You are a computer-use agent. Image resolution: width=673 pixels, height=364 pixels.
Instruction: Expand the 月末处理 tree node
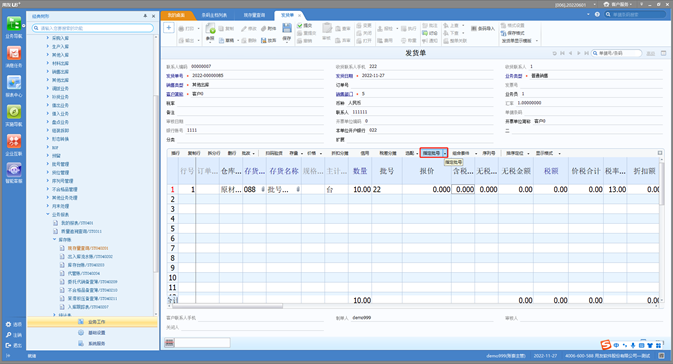point(48,206)
